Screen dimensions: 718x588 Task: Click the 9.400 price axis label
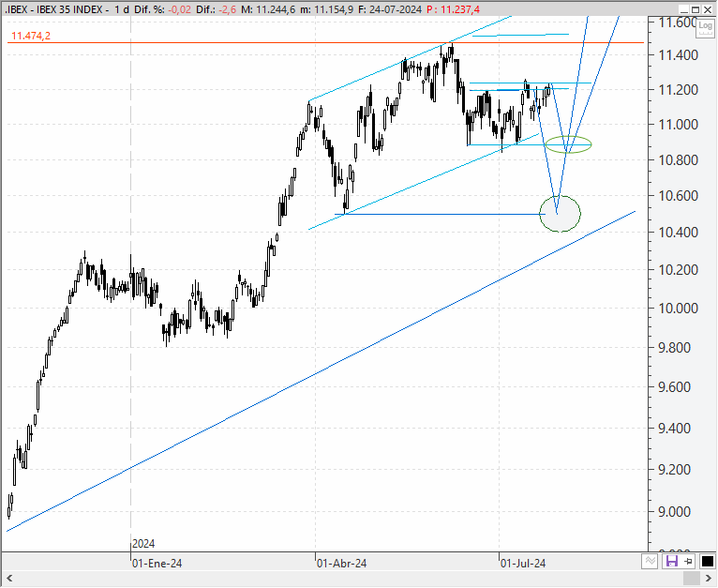click(674, 429)
